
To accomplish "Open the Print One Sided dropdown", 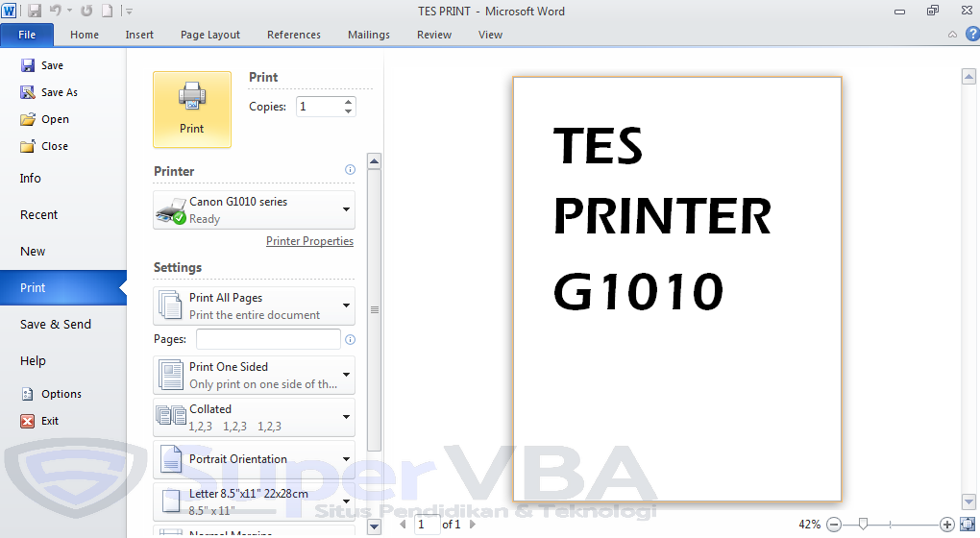I will coord(254,375).
